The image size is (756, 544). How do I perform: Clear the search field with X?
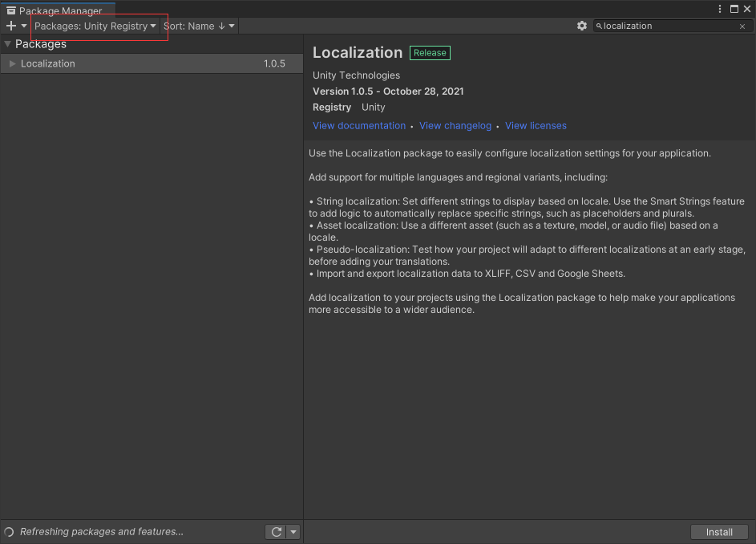(x=742, y=26)
